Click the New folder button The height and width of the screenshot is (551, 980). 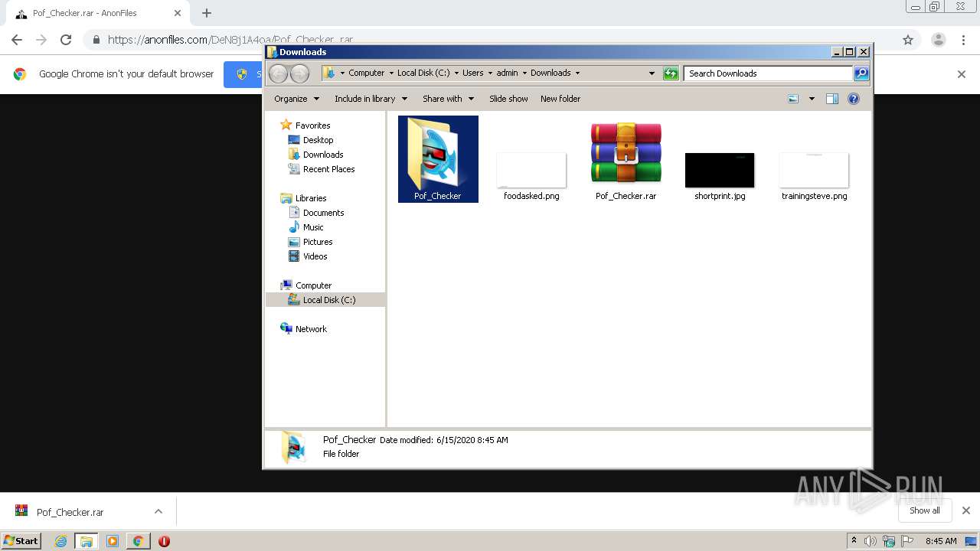[x=560, y=99]
